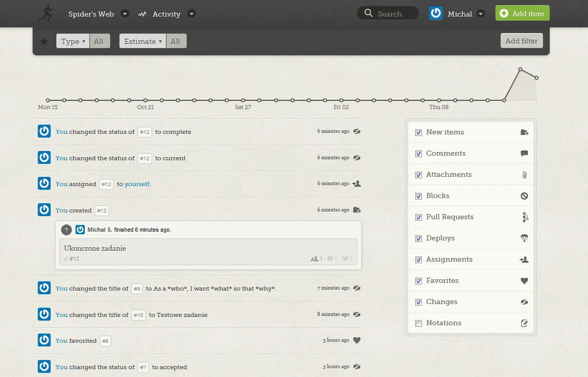
Task: Click the Changes arrows icon in sidebar
Action: click(524, 301)
